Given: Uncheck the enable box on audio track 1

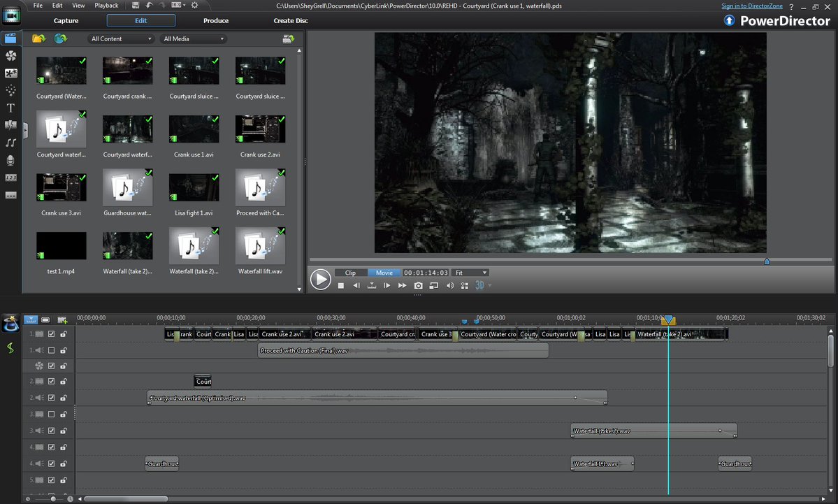Looking at the screenshot, I should 50,350.
